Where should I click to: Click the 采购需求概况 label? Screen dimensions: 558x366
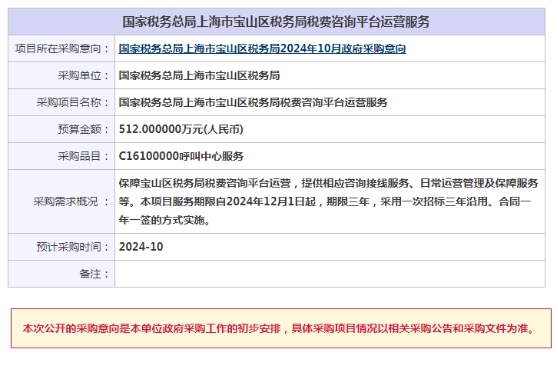71,202
